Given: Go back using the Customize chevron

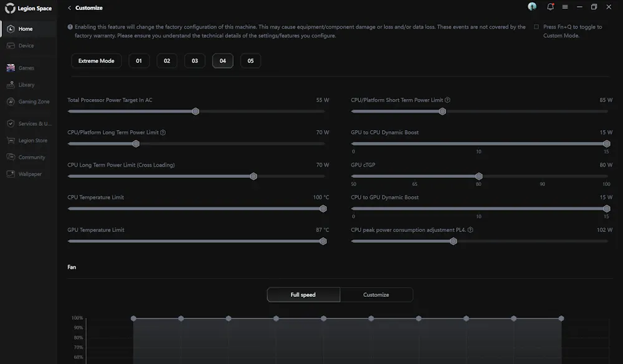Looking at the screenshot, I should tap(70, 8).
